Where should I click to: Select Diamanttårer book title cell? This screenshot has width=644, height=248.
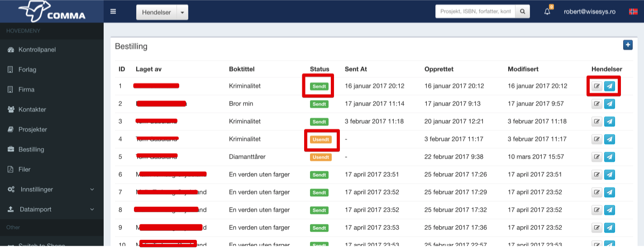pyautogui.click(x=247, y=157)
